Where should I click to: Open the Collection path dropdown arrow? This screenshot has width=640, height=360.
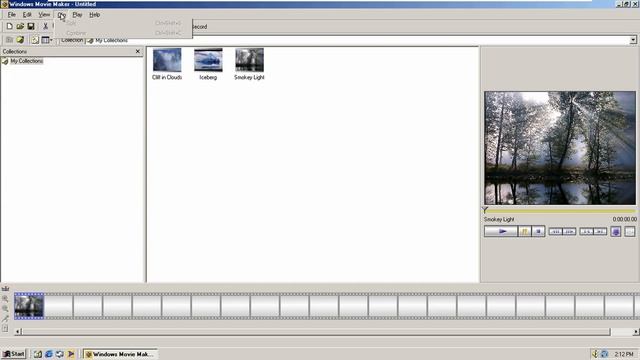click(x=633, y=40)
